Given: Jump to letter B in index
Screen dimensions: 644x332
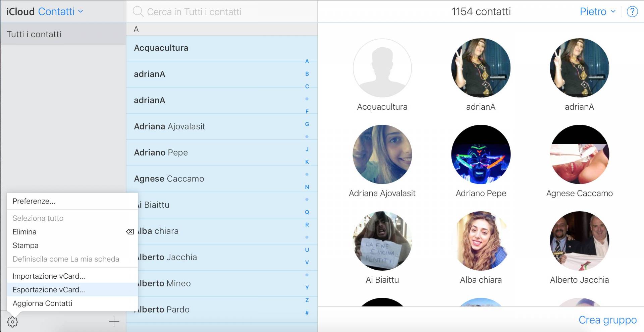Looking at the screenshot, I should tap(307, 74).
